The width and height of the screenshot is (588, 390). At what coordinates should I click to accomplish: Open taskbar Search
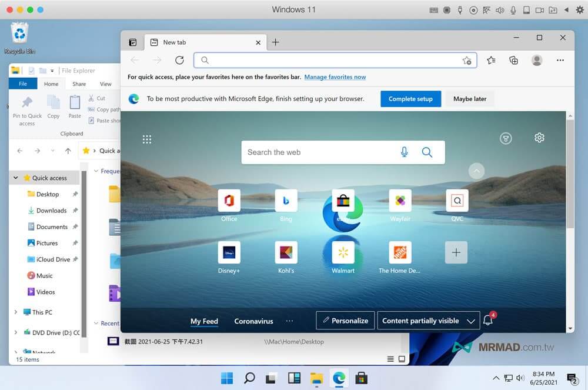(249, 378)
